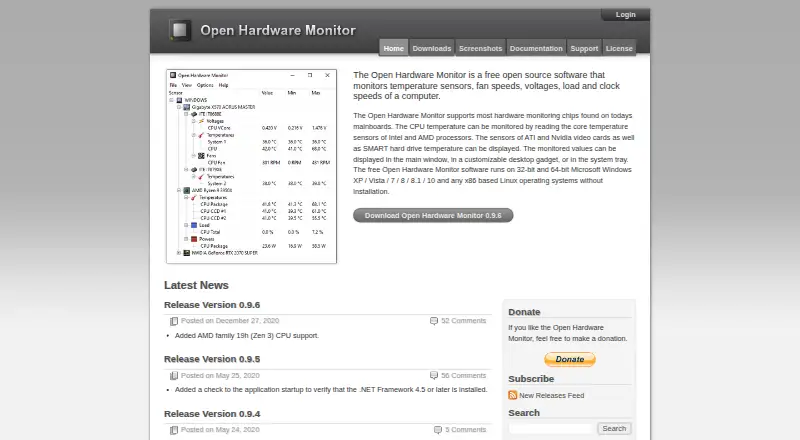Open the Support tab
This screenshot has height=440, width=800.
584,48
